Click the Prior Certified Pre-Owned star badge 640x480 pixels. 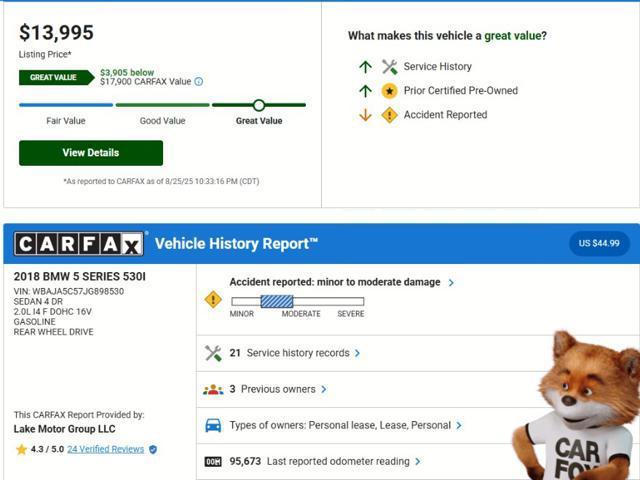point(390,91)
